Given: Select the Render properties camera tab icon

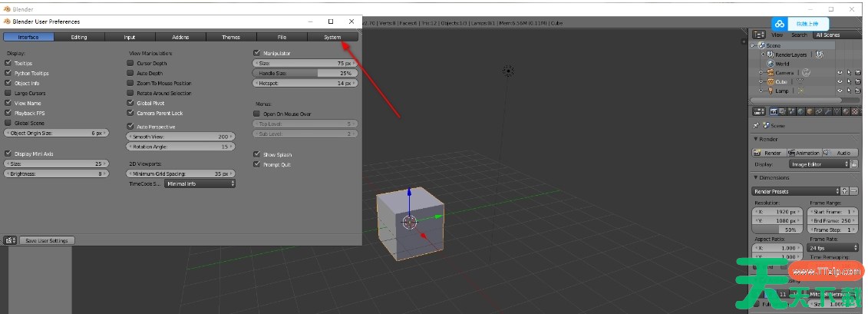Looking at the screenshot, I should point(774,111).
